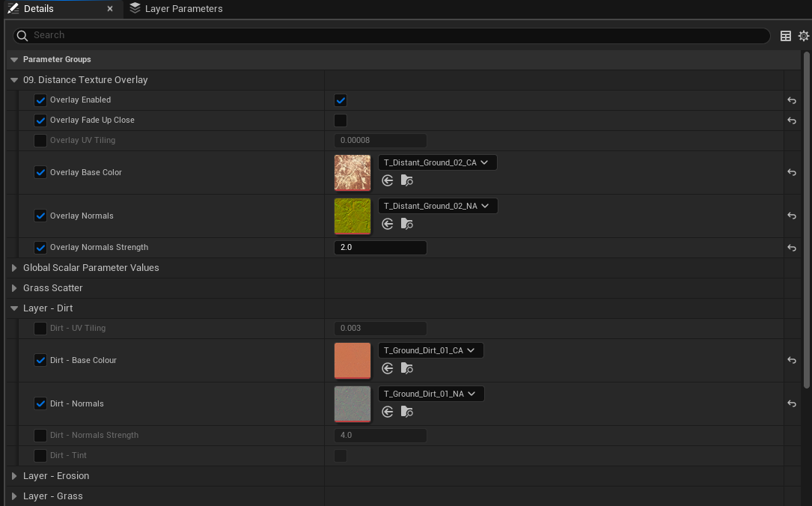The height and width of the screenshot is (506, 812).
Task: Toggle the Overlay Enabled value checkbox
Action: point(341,100)
